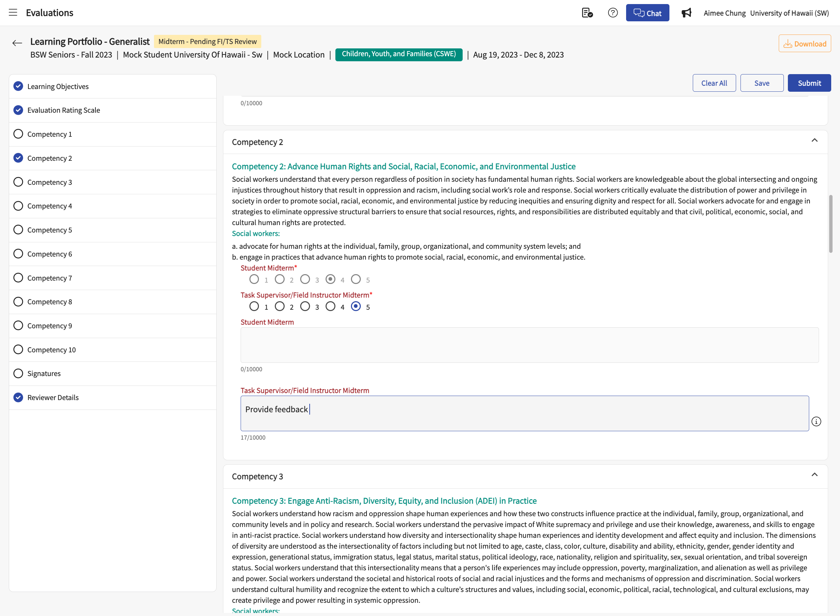Viewport: 840px width, 616px height.
Task: Navigate to Competency 10 in sidebar
Action: [113, 349]
